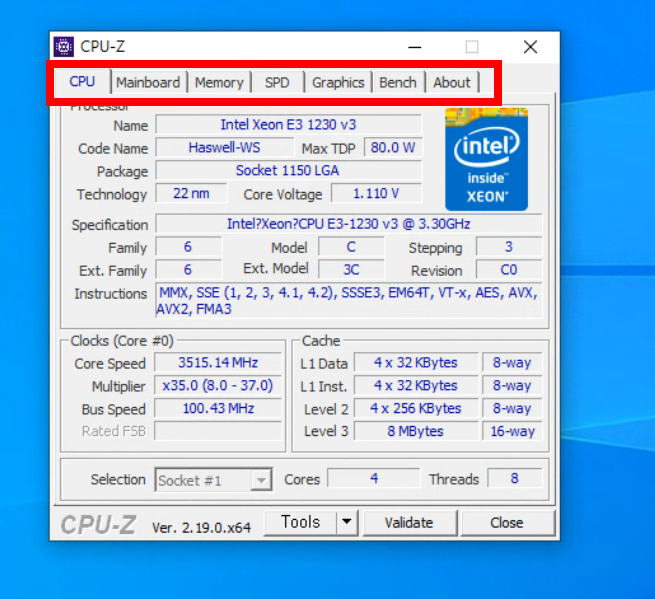This screenshot has height=599, width=655.
Task: Open the Socket #1 selection dropdown
Action: click(x=213, y=480)
